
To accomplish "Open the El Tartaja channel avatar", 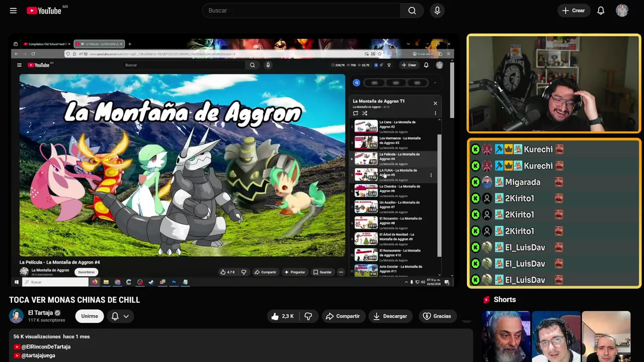I will pyautogui.click(x=16, y=316).
